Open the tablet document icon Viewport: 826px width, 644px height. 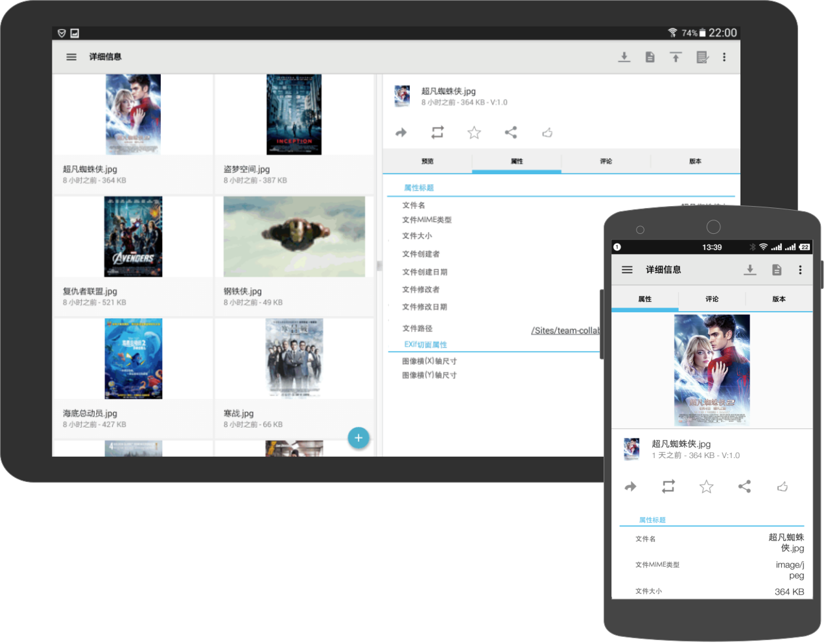650,57
